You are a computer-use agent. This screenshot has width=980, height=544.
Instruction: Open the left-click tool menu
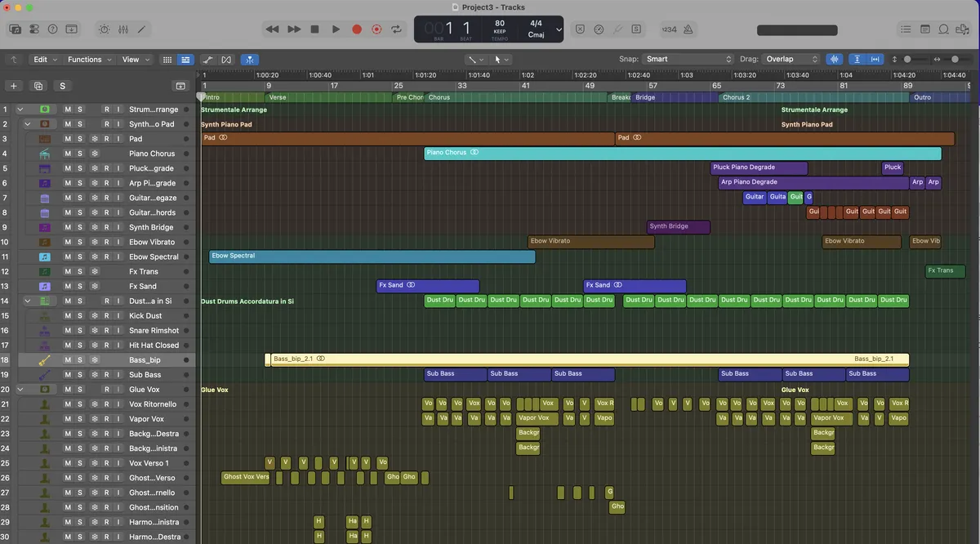coord(475,60)
